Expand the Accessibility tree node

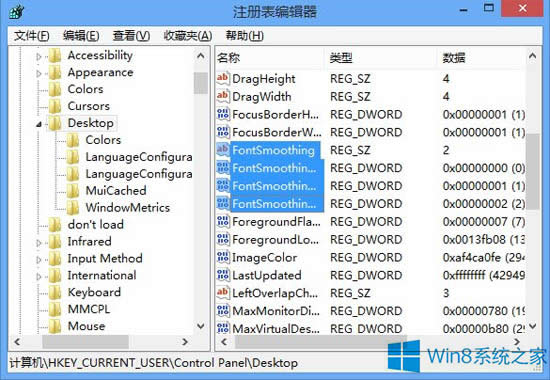39,56
